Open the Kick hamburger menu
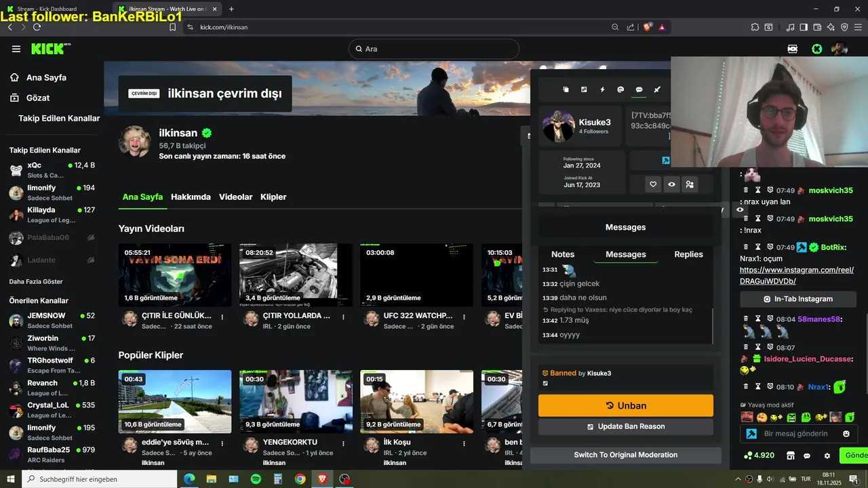This screenshot has width=868, height=488. pos(16,49)
